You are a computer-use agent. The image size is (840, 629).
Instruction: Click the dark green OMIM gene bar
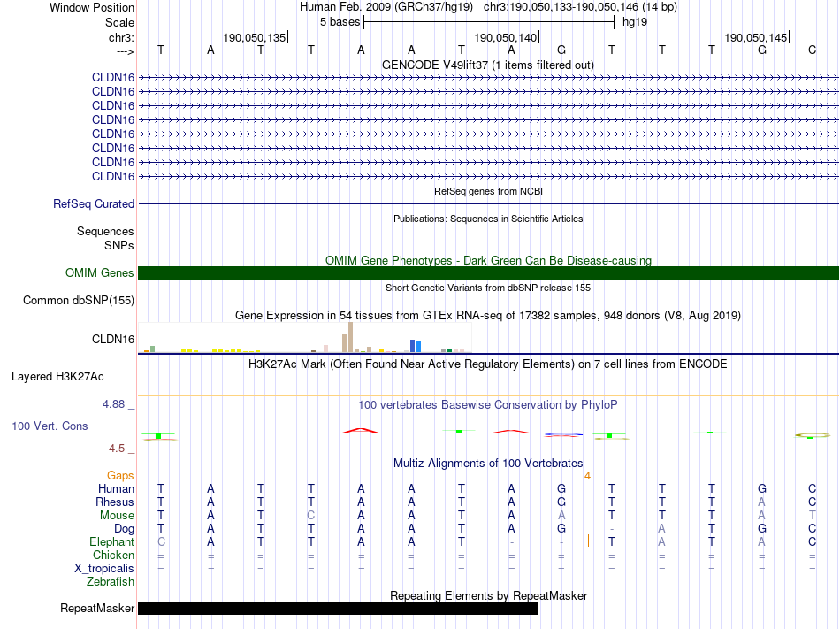click(x=488, y=272)
